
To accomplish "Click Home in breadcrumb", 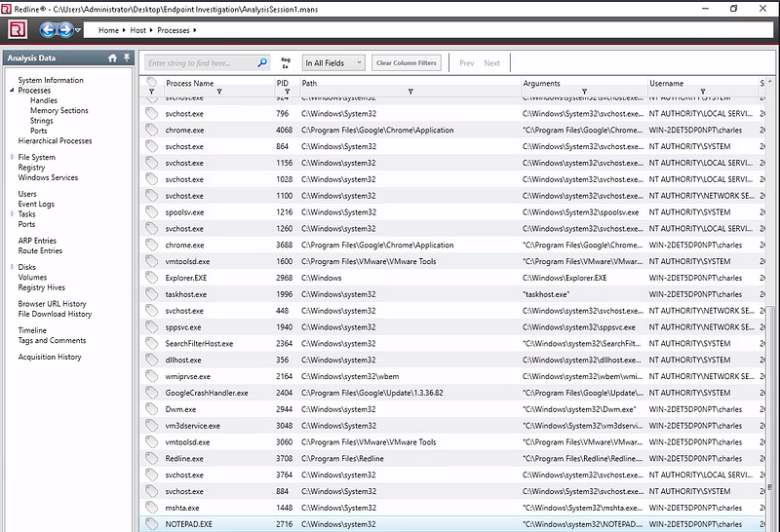I will [x=108, y=30].
